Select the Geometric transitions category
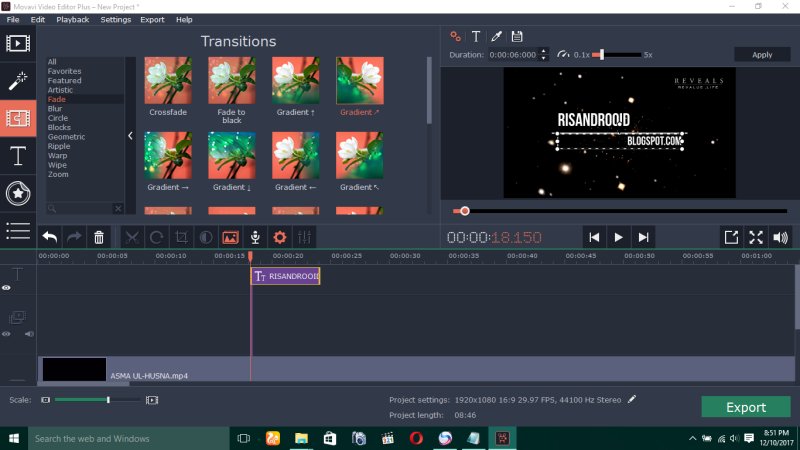This screenshot has height=450, width=800. tap(66, 137)
